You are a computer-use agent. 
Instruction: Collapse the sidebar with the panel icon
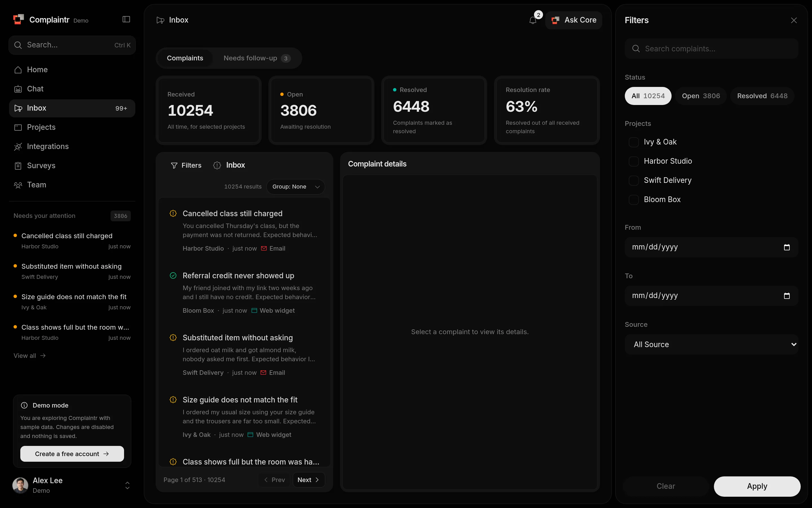pos(126,19)
